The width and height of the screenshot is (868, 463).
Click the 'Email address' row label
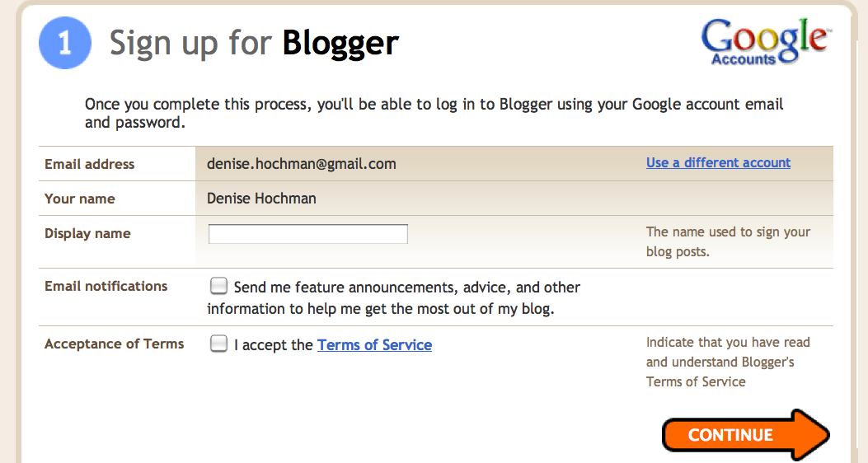pyautogui.click(x=90, y=164)
